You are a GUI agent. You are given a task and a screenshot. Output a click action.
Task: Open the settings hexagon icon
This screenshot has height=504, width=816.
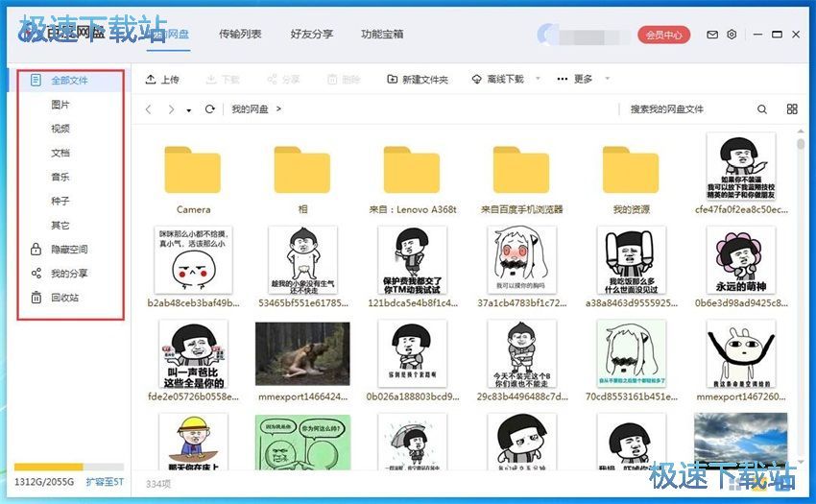point(732,35)
